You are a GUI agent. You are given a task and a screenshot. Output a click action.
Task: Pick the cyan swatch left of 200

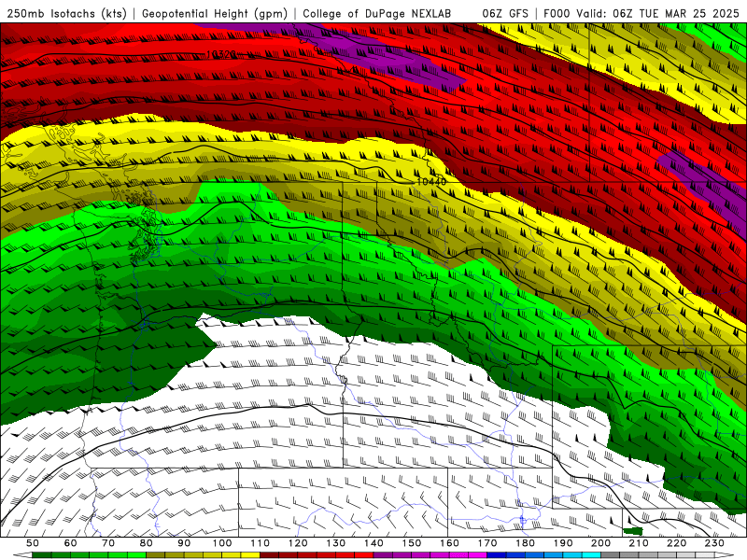coord(591,555)
